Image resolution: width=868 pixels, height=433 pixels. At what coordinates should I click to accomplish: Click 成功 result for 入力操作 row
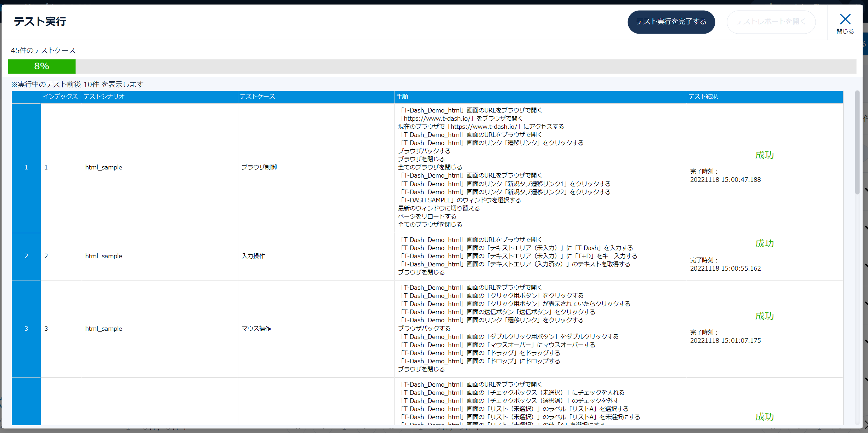click(x=764, y=243)
